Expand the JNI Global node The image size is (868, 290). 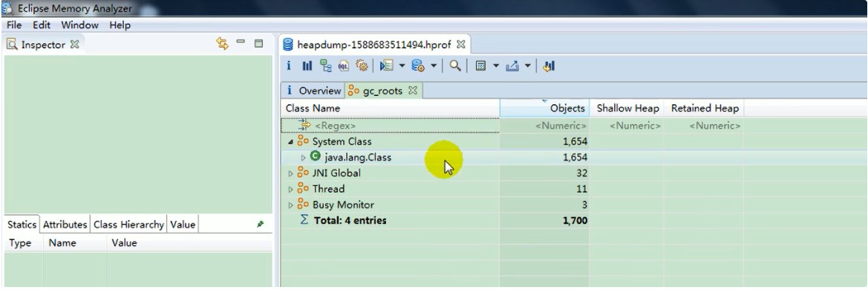point(290,173)
